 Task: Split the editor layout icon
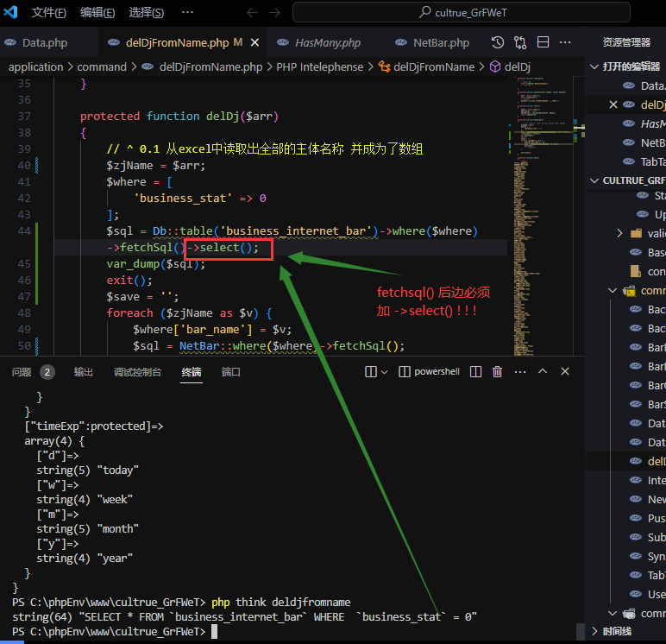tap(543, 42)
